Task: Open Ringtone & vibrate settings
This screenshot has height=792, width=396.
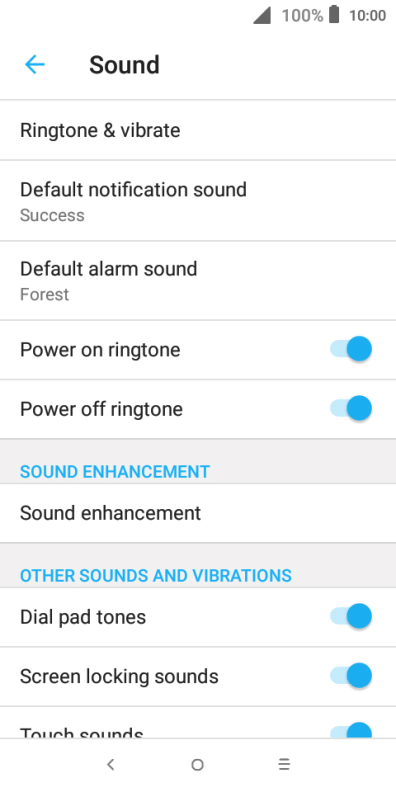Action: point(198,130)
